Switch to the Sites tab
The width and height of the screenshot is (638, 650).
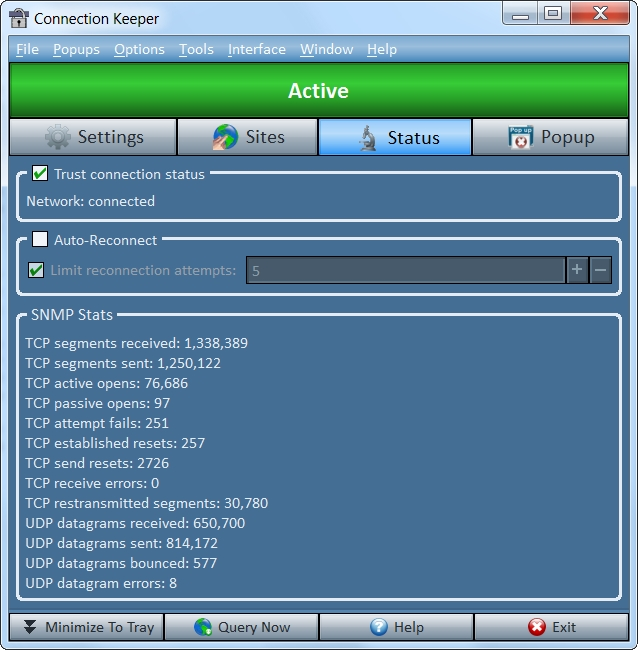[x=247, y=137]
